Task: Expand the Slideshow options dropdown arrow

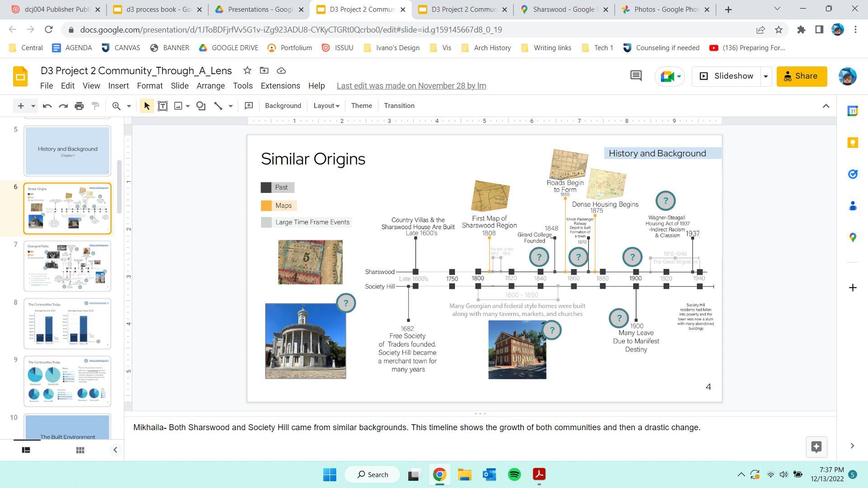Action: coord(766,76)
